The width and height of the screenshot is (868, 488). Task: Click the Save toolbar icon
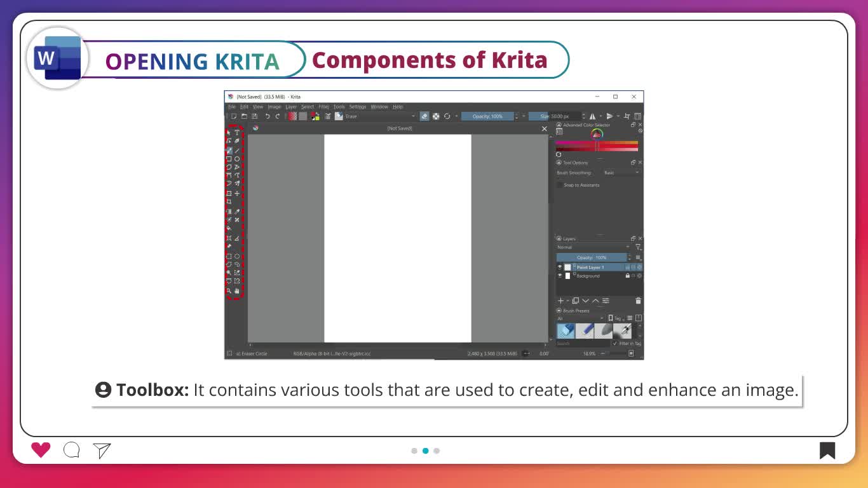coord(255,116)
